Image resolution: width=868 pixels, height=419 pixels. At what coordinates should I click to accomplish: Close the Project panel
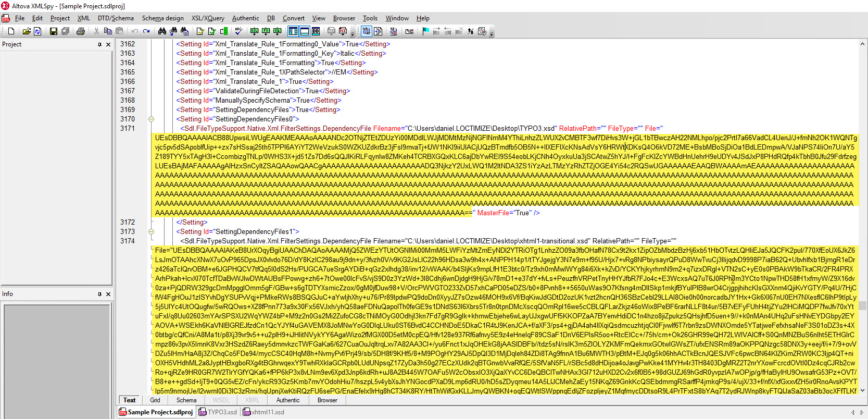108,45
